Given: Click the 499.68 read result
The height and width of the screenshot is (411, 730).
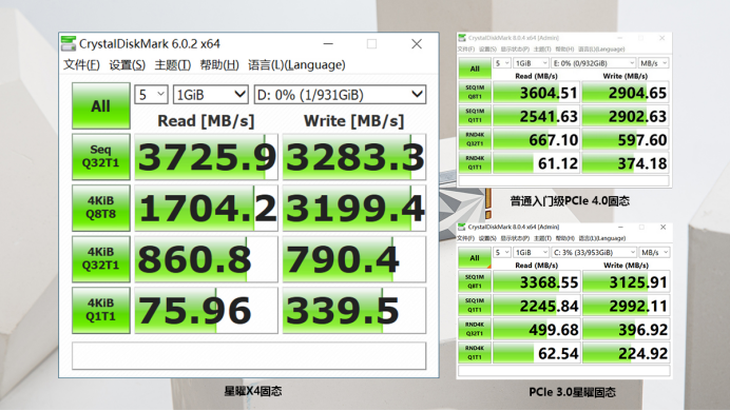Looking at the screenshot, I should [536, 329].
